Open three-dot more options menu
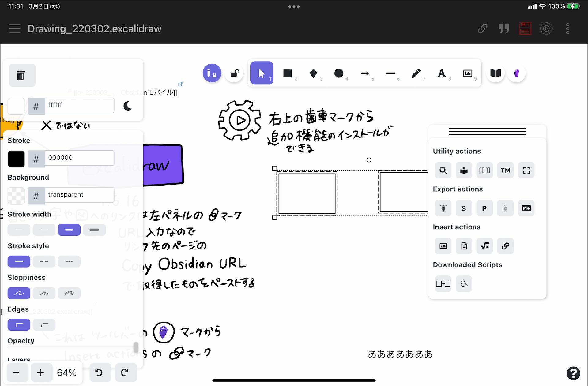 pyautogui.click(x=567, y=29)
